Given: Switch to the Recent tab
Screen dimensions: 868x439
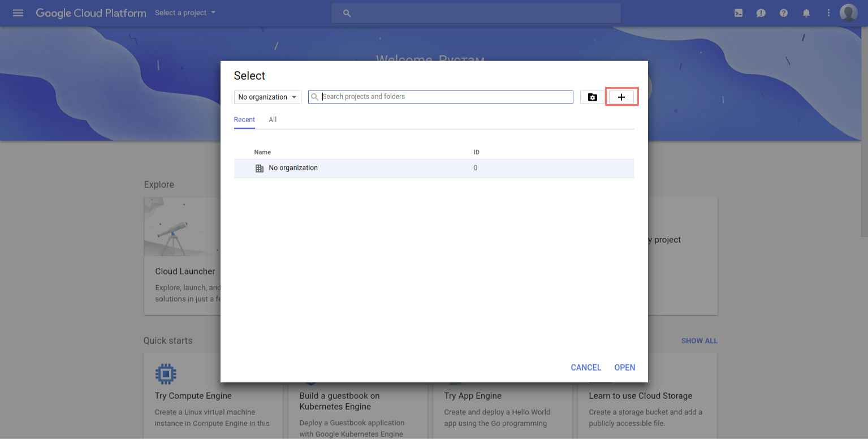Looking at the screenshot, I should (244, 120).
